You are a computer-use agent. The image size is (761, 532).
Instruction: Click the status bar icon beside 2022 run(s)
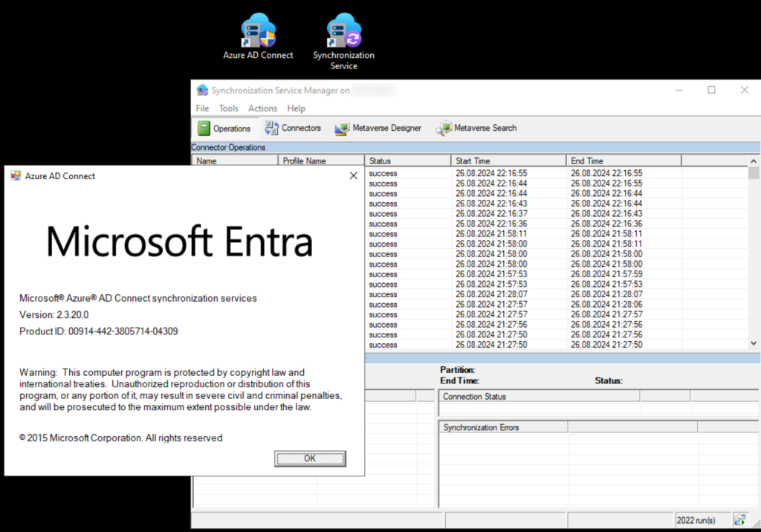(x=739, y=520)
